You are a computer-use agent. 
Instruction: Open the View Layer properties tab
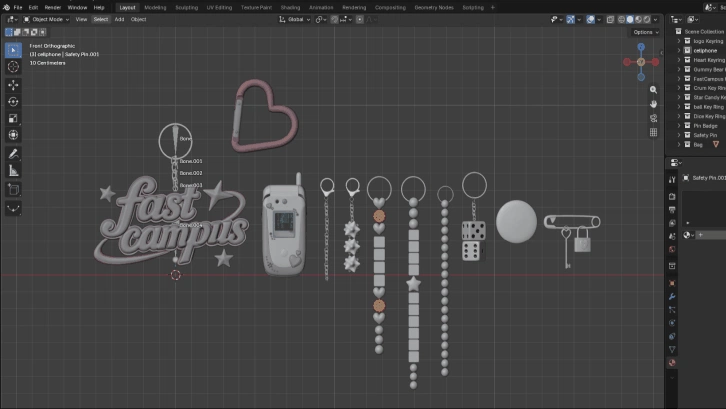pos(672,223)
